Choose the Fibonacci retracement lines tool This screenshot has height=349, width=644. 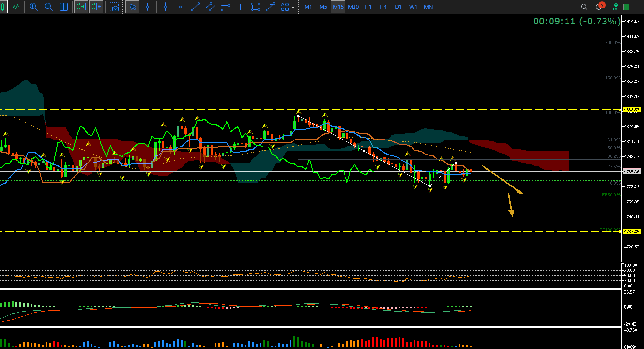pos(225,7)
